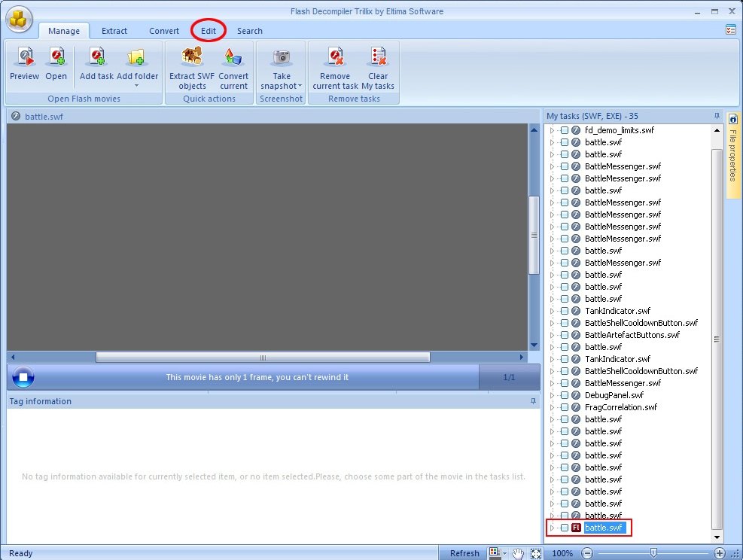This screenshot has width=743, height=560.
Task: Select fd_demo_limits.swf in the tasks list
Action: (620, 129)
